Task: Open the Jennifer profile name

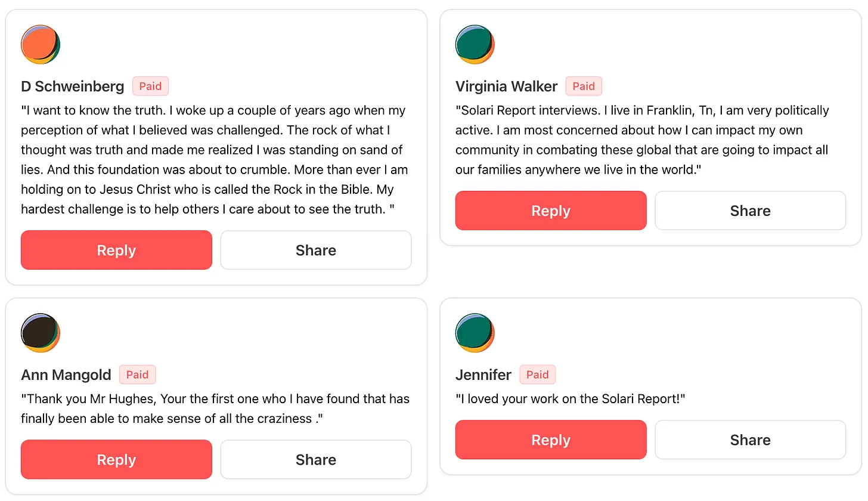Action: [x=483, y=375]
